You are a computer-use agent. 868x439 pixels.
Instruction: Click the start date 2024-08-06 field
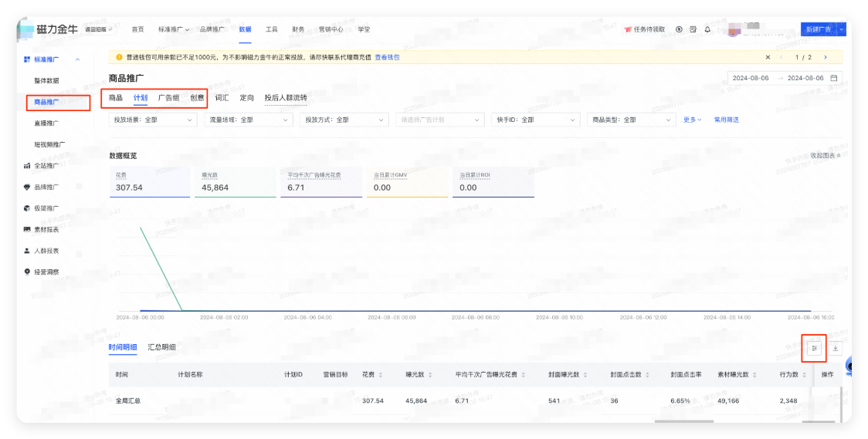751,78
